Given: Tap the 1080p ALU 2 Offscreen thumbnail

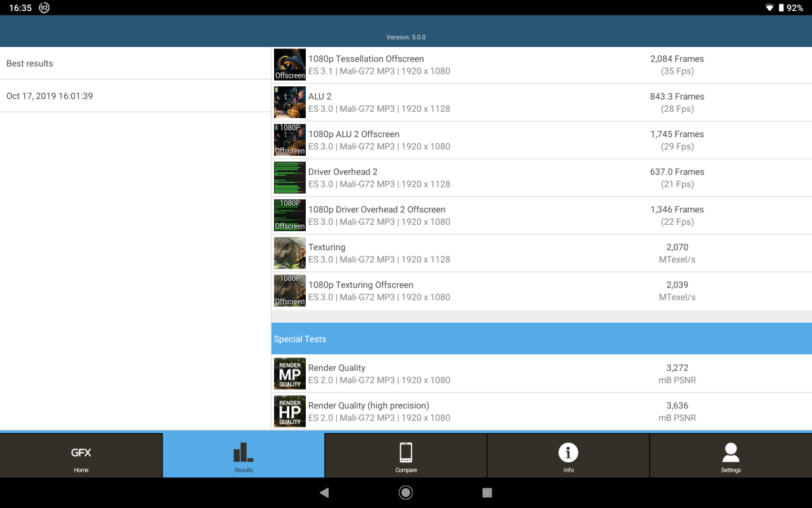Looking at the screenshot, I should click(x=290, y=140).
